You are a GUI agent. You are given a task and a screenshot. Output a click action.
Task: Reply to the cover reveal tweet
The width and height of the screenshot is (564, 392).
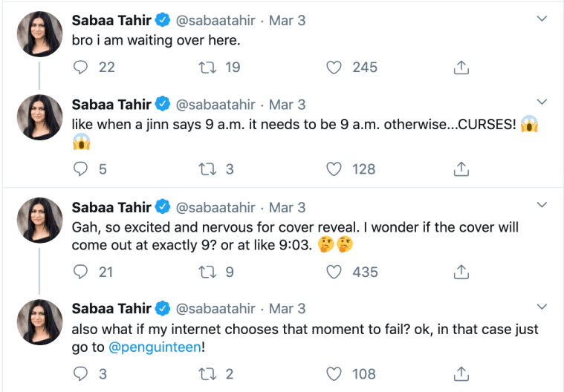(82, 272)
